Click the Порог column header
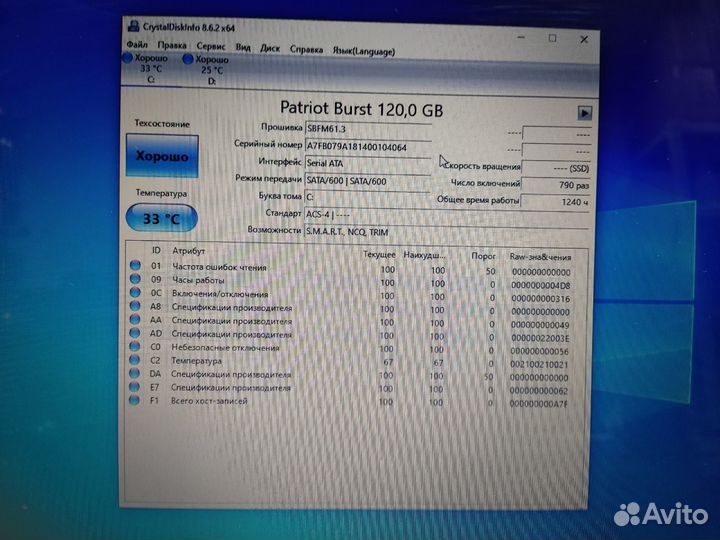 click(483, 256)
